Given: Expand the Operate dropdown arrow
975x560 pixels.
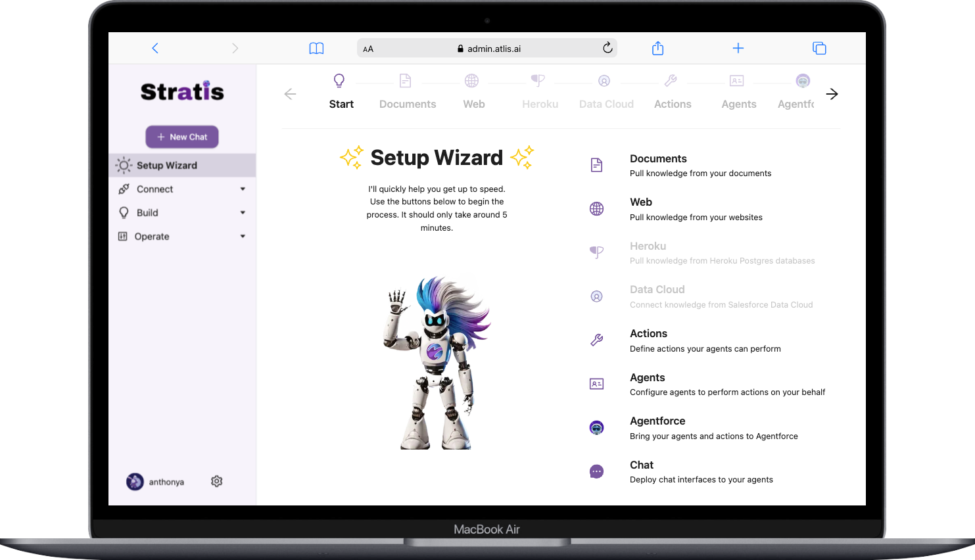Looking at the screenshot, I should 243,236.
